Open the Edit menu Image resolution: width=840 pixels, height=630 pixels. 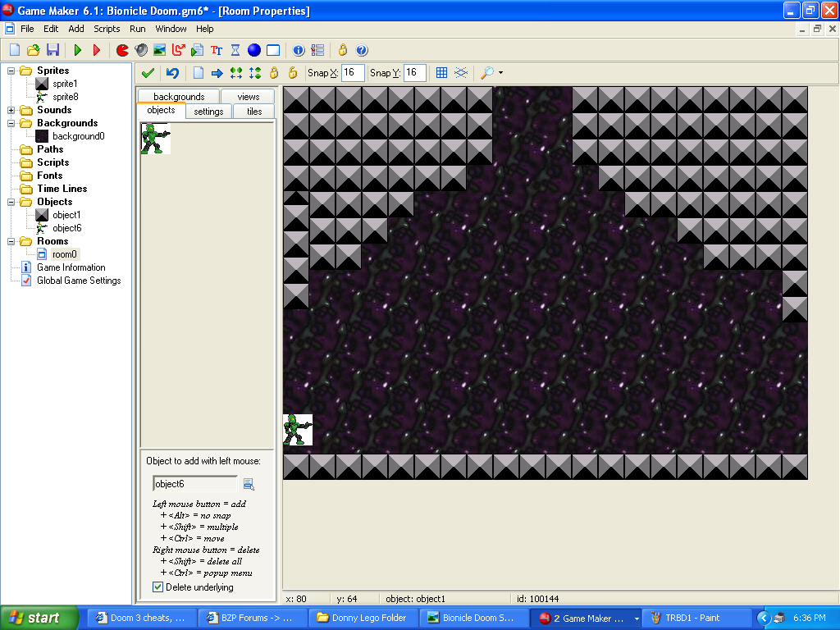pos(51,29)
